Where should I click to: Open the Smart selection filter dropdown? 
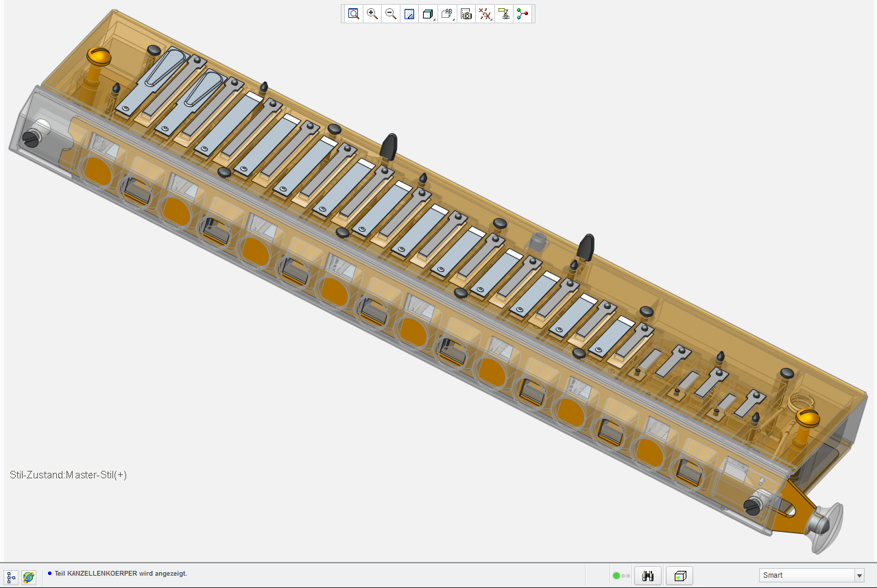click(x=811, y=575)
